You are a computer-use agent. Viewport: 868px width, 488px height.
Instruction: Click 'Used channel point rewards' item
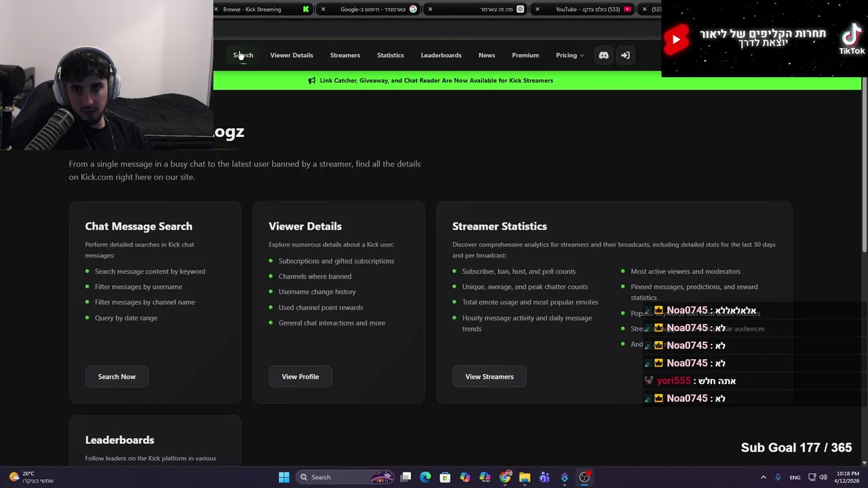click(321, 308)
